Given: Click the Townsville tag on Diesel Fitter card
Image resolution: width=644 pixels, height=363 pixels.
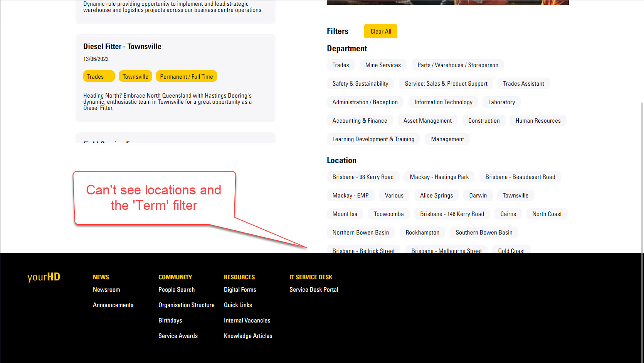Looking at the screenshot, I should [135, 76].
